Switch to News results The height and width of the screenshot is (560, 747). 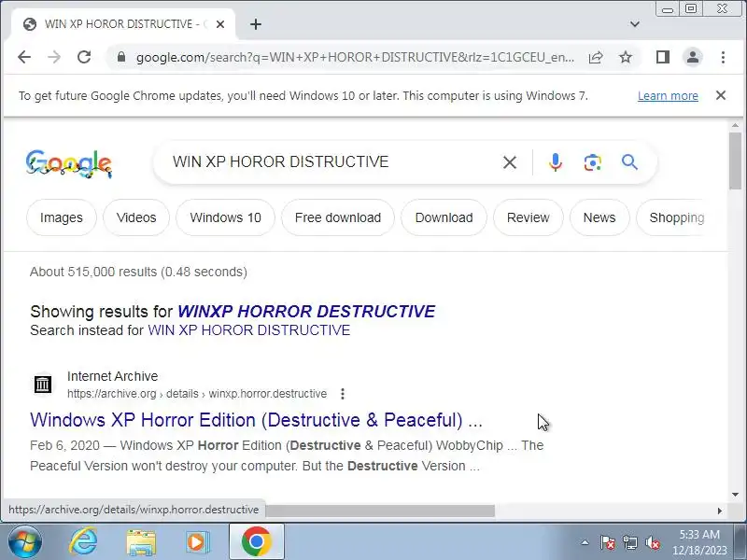coord(599,217)
